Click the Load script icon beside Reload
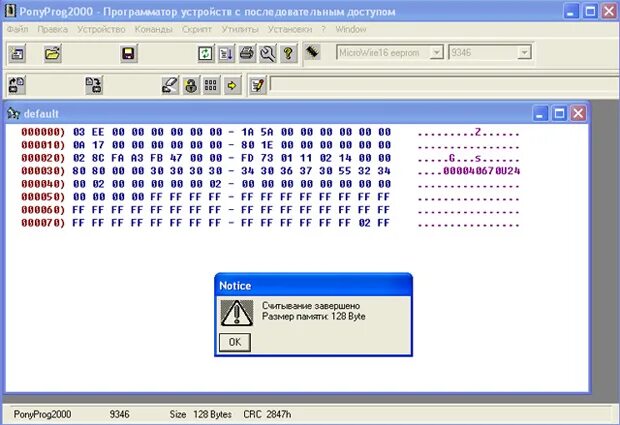The height and width of the screenshot is (425, 620). [x=227, y=53]
